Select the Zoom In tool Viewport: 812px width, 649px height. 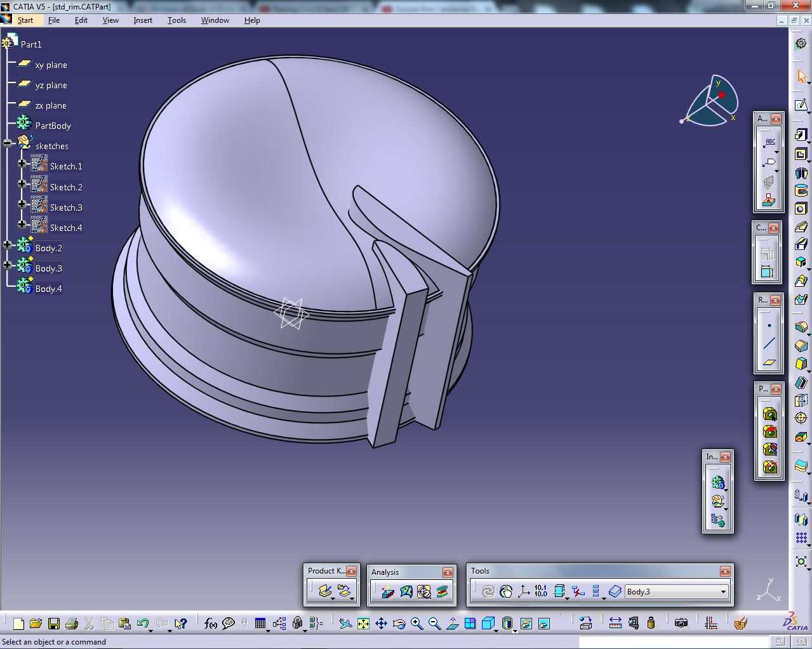tap(416, 624)
